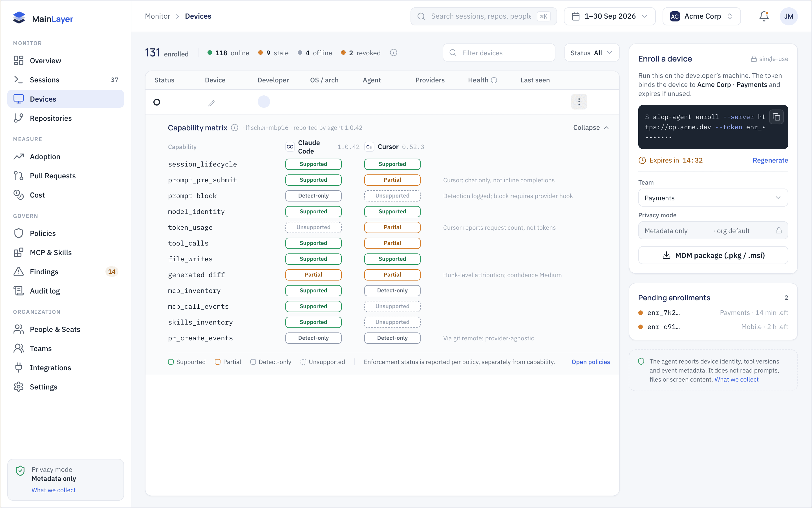The height and width of the screenshot is (508, 812).
Task: Click the Claude Code CC badge icon
Action: click(x=290, y=147)
